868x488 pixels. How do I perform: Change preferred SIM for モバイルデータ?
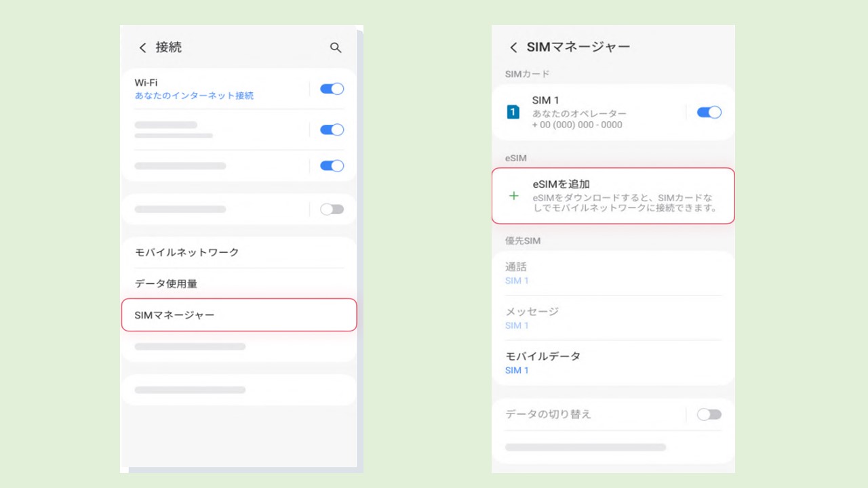(x=613, y=363)
